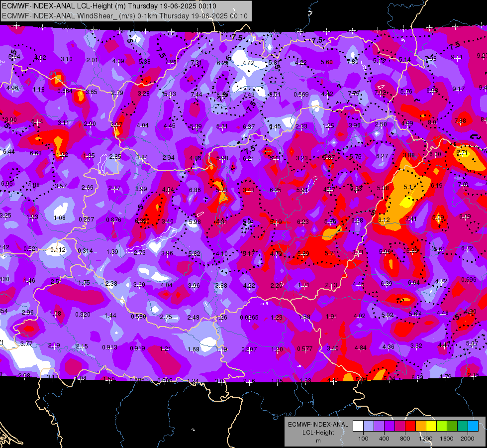The height and width of the screenshot is (448, 487).
Task: Select the magenta legend color swatch
Action: (400, 426)
